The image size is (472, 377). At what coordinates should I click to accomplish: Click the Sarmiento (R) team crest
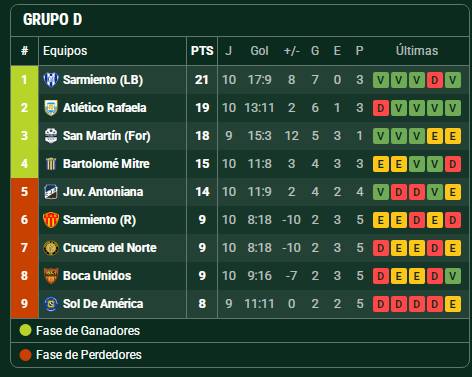(51, 220)
